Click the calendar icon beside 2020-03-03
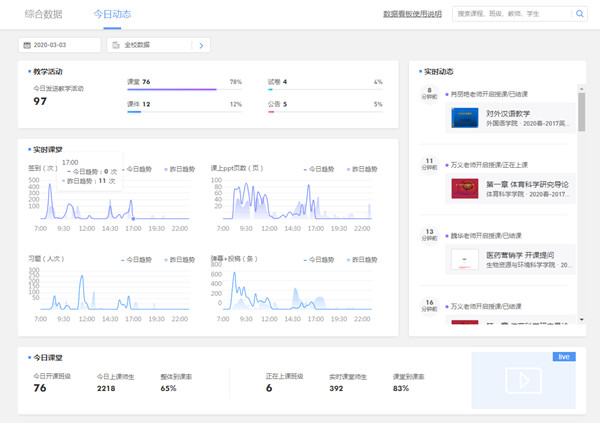600x423 pixels. pos(27,45)
